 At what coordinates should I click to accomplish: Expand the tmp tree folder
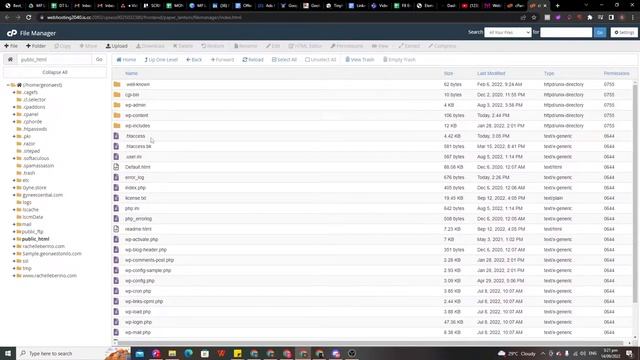click(14, 268)
